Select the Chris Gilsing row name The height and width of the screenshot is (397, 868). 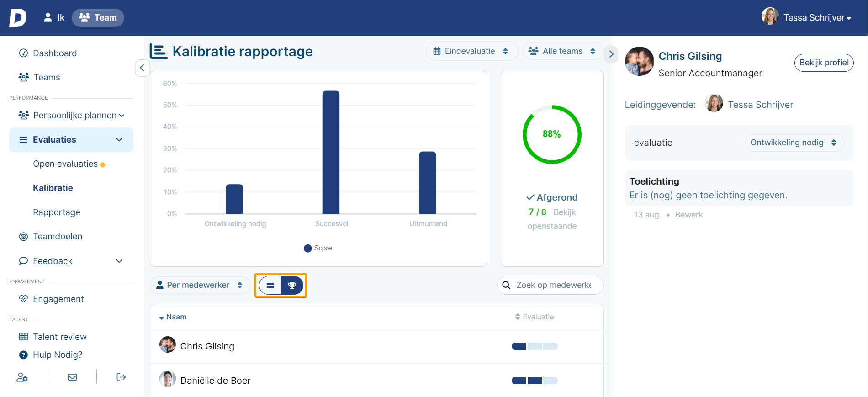(207, 346)
